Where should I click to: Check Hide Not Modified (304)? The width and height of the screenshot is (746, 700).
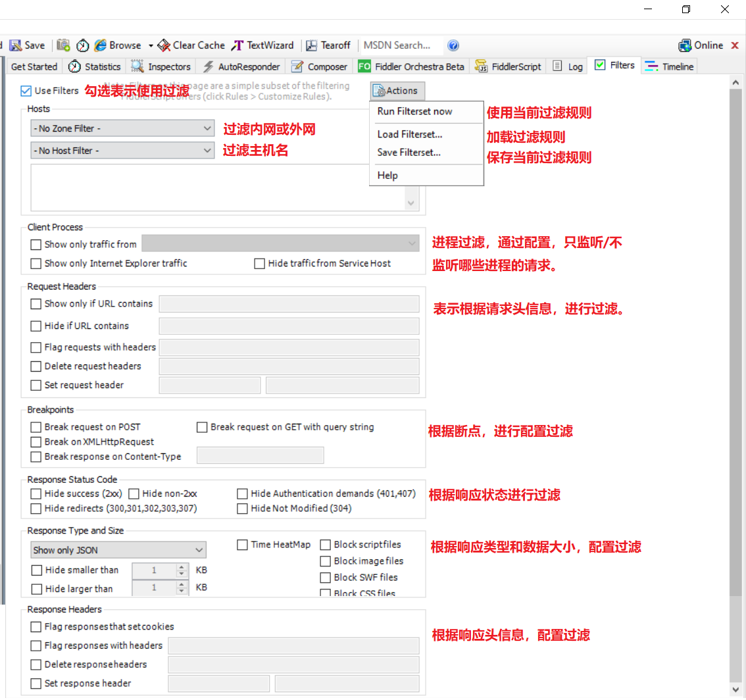(x=242, y=509)
